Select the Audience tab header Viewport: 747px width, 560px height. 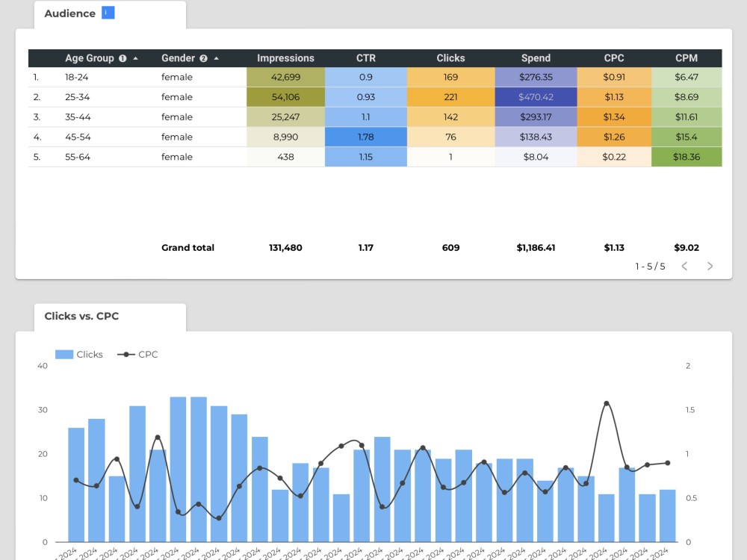pos(69,13)
